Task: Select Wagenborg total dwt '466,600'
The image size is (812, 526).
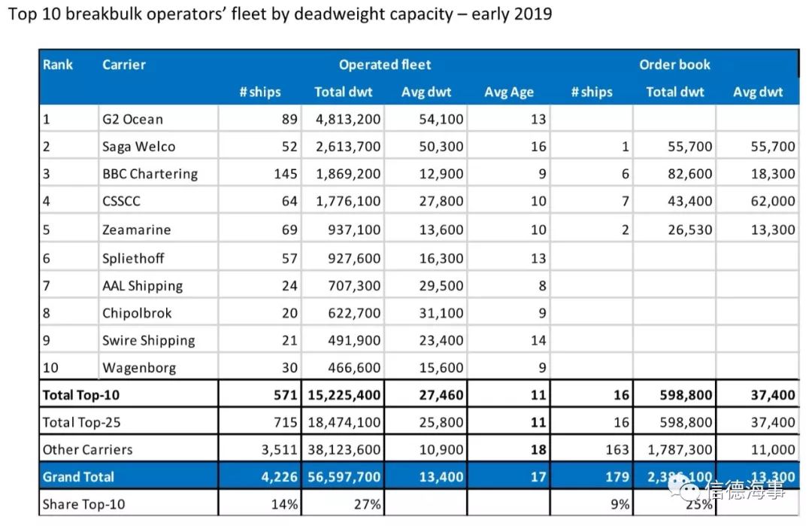Action: coord(354,368)
